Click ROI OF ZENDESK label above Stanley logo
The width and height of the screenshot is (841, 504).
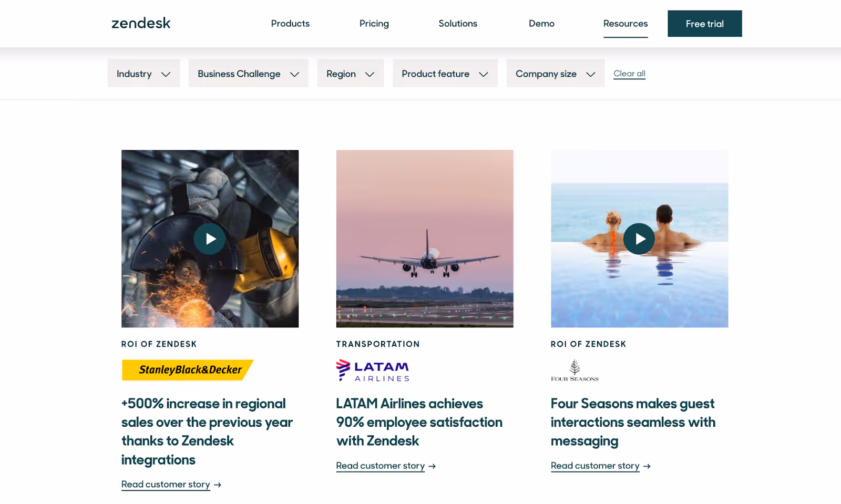click(159, 344)
